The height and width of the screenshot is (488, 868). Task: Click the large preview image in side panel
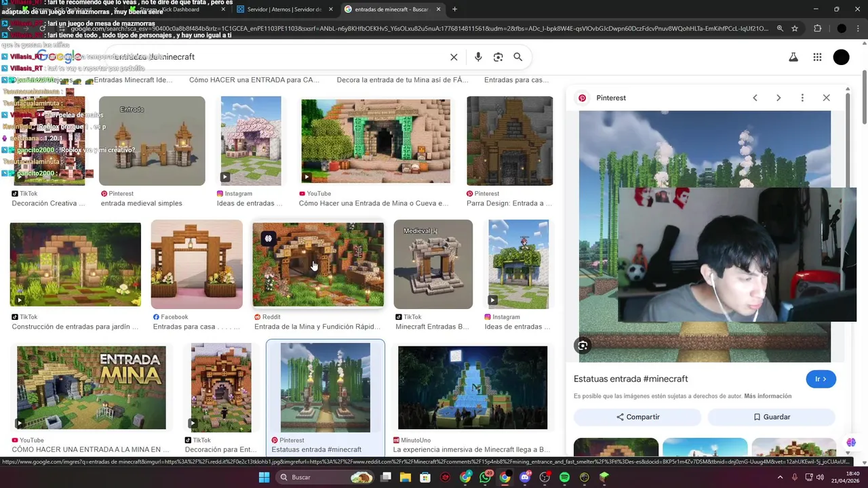pyautogui.click(x=705, y=236)
